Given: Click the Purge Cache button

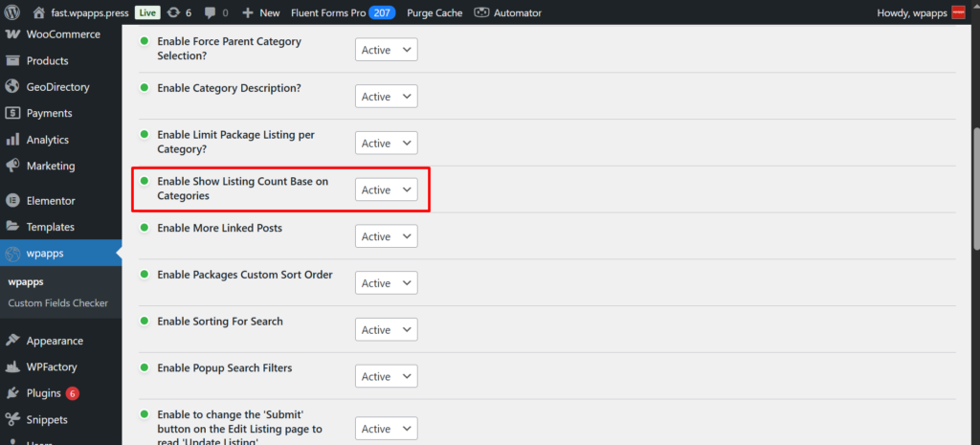Looking at the screenshot, I should pos(434,12).
